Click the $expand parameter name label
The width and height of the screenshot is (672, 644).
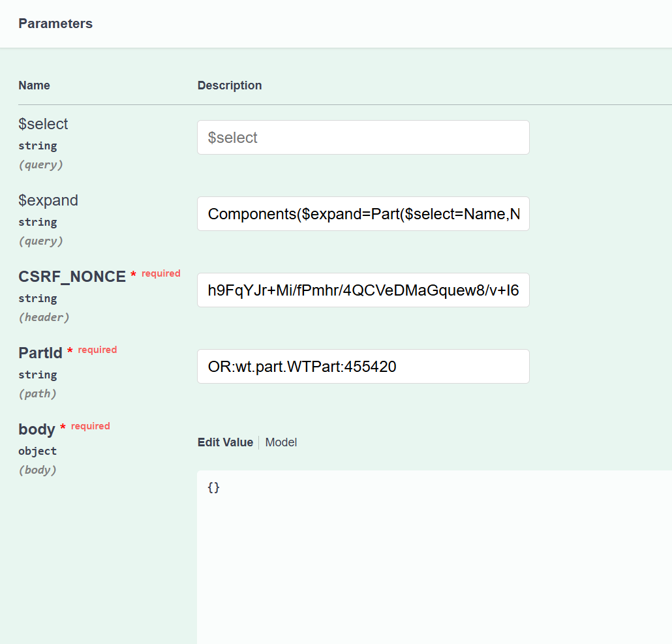click(48, 200)
